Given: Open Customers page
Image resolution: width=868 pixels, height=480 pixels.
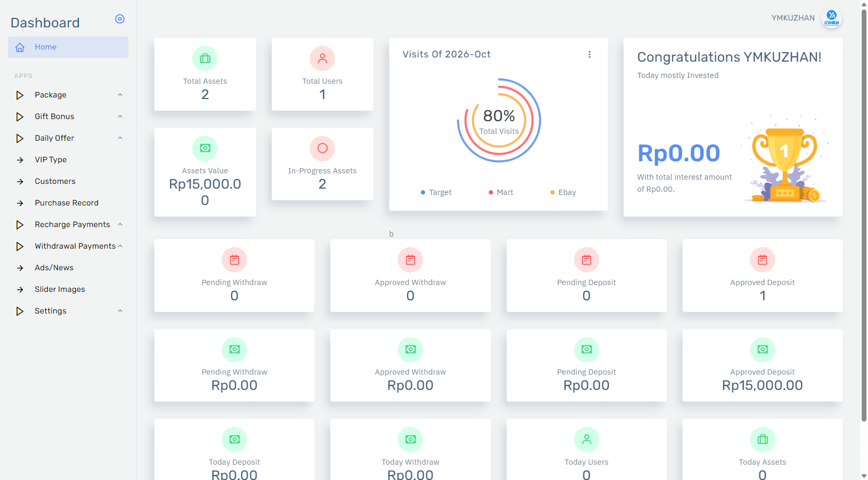Looking at the screenshot, I should tap(68, 181).
